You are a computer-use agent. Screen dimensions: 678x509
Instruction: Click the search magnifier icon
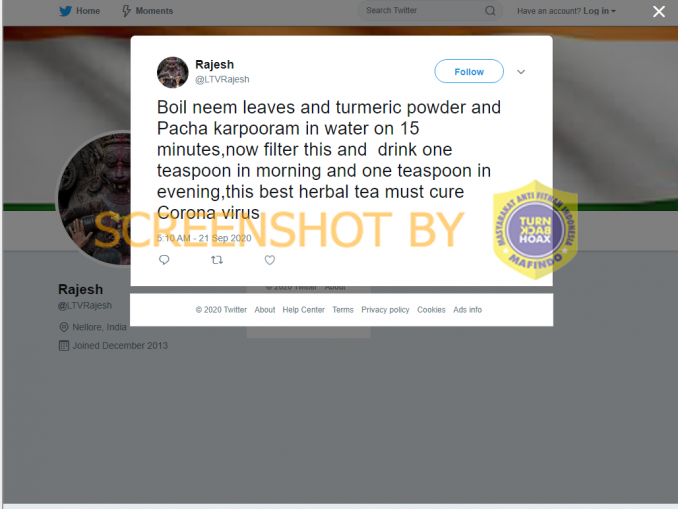(x=490, y=11)
